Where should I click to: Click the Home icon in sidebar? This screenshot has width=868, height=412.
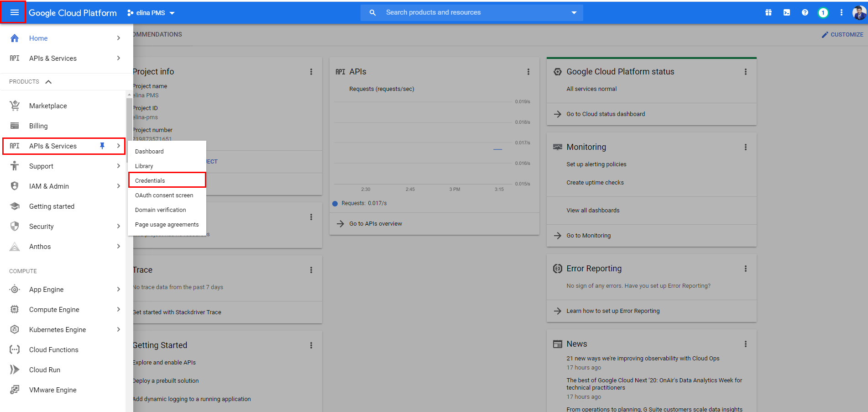(x=15, y=38)
